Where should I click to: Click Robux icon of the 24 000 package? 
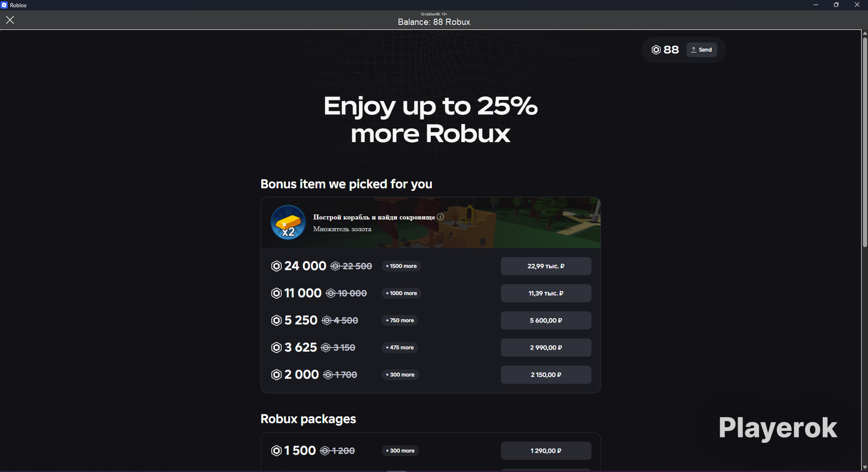(x=277, y=266)
